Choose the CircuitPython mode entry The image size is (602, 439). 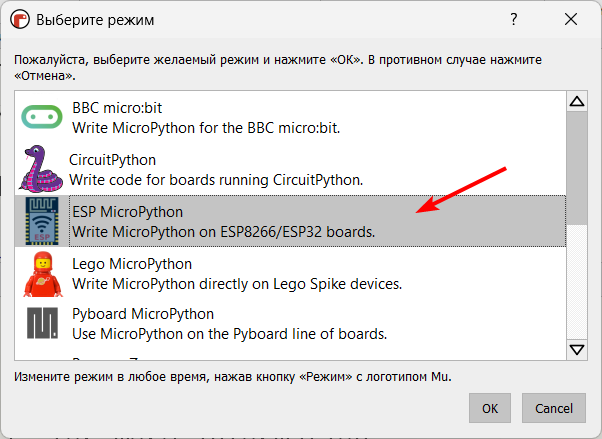coord(290,169)
